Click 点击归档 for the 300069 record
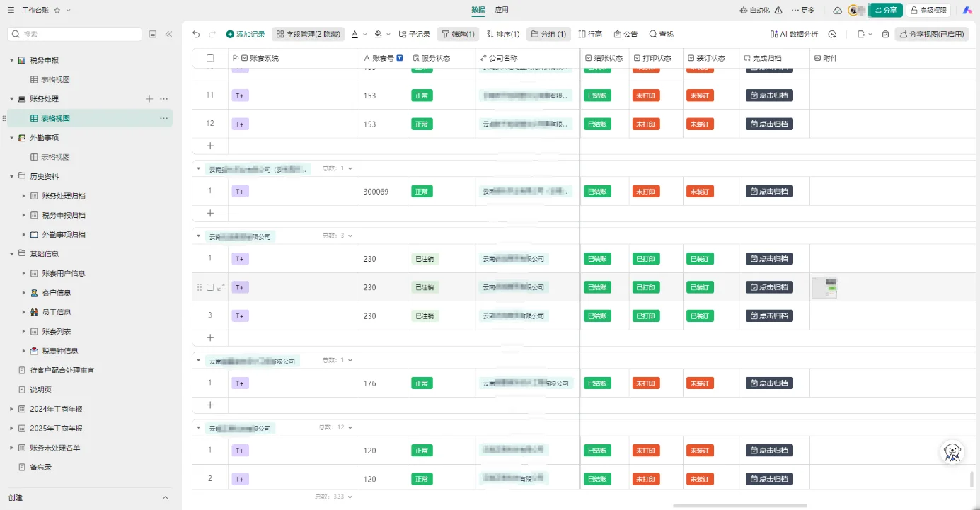The height and width of the screenshot is (510, 980). click(769, 192)
